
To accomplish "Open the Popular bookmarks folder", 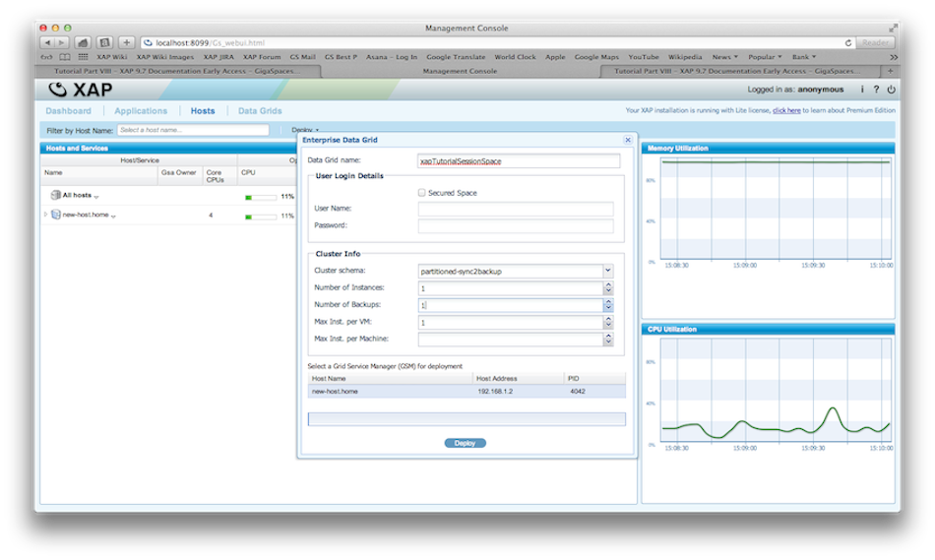I will pyautogui.click(x=765, y=57).
